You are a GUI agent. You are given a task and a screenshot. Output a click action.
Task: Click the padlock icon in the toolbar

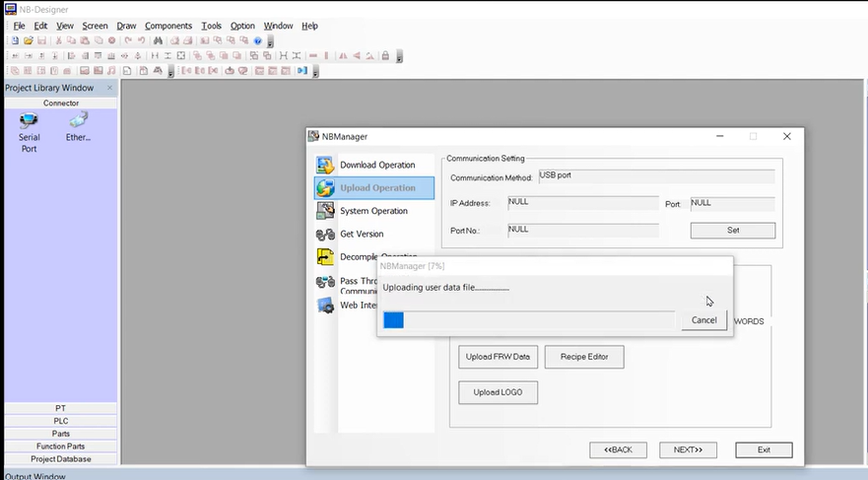point(385,56)
